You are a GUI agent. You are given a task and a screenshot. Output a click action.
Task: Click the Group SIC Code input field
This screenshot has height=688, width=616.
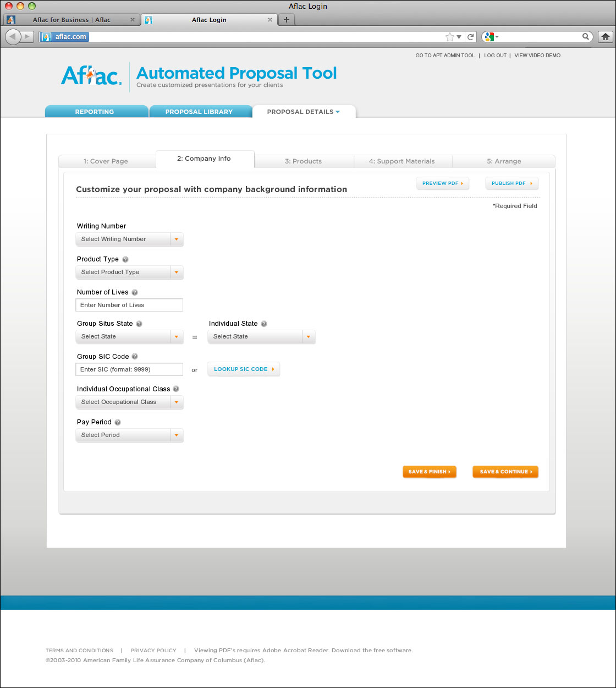point(129,369)
